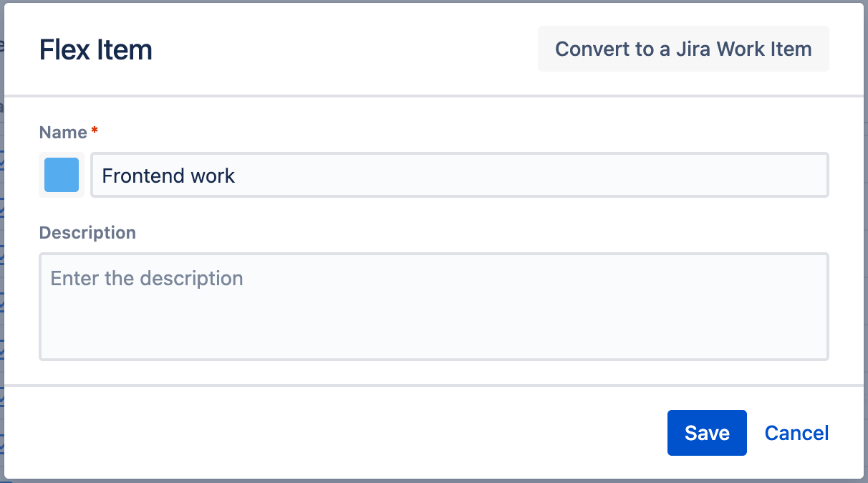Click the "Enter the description" placeholder text

tap(147, 278)
